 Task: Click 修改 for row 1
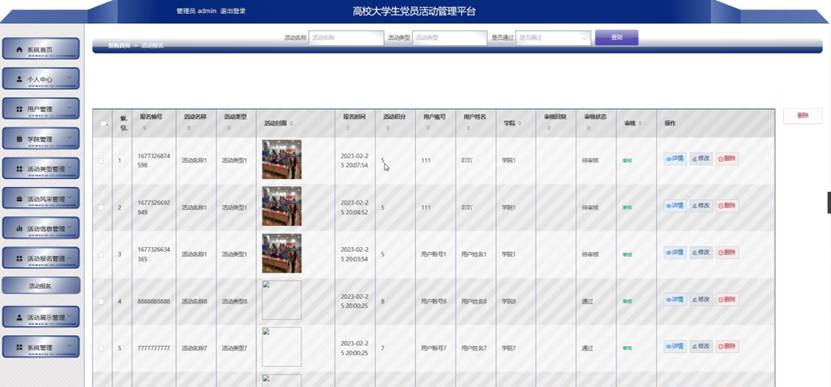[701, 159]
